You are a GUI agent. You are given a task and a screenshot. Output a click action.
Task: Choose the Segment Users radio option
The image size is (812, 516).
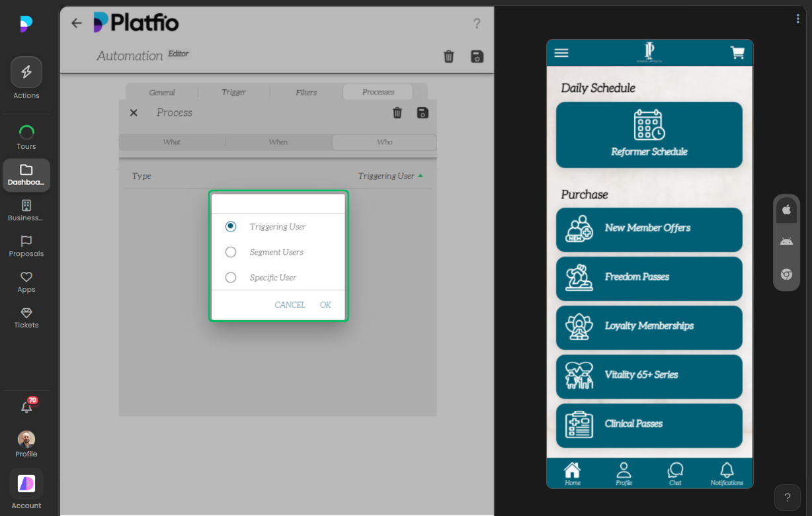coord(231,252)
